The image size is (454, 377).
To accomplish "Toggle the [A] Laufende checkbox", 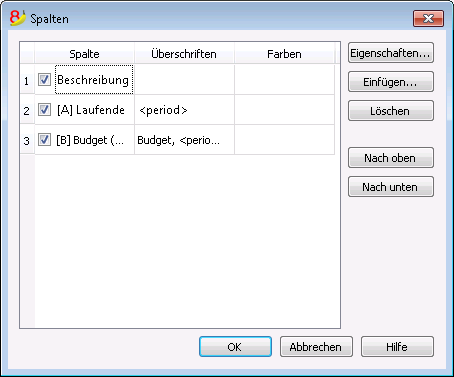I will click(44, 110).
